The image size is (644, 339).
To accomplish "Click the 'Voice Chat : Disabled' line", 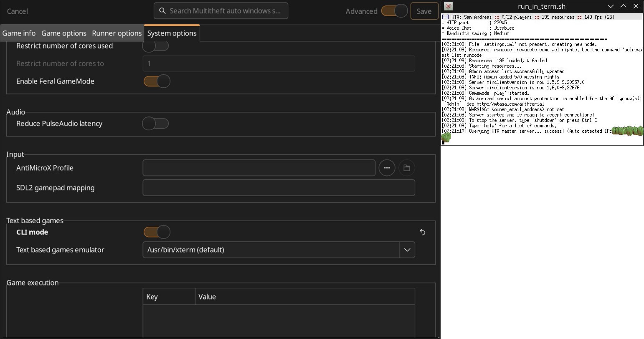I will pos(478,28).
